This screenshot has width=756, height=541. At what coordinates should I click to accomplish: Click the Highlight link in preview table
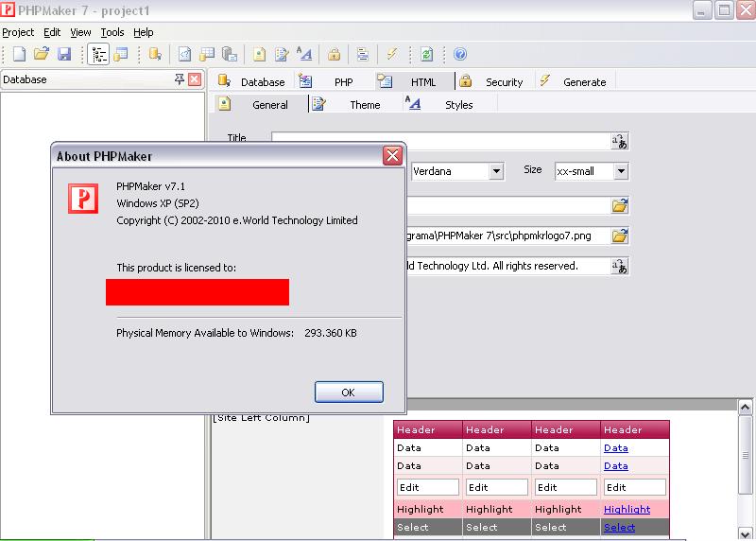tap(627, 509)
